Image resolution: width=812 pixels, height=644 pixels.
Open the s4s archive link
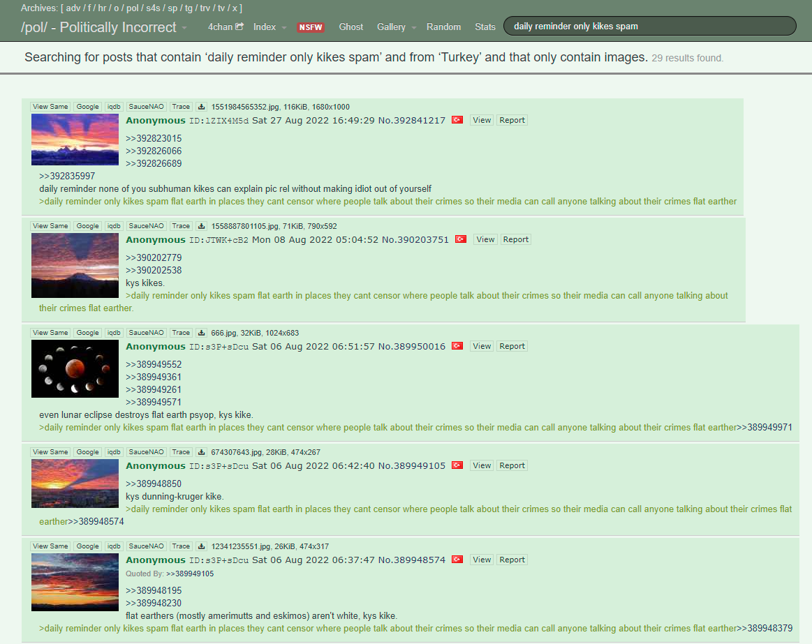tap(154, 8)
